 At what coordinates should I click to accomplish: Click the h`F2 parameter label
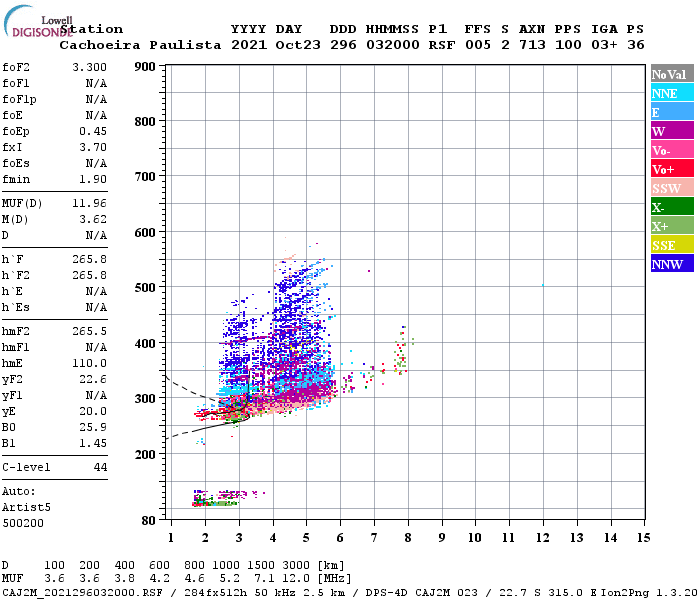(16, 275)
